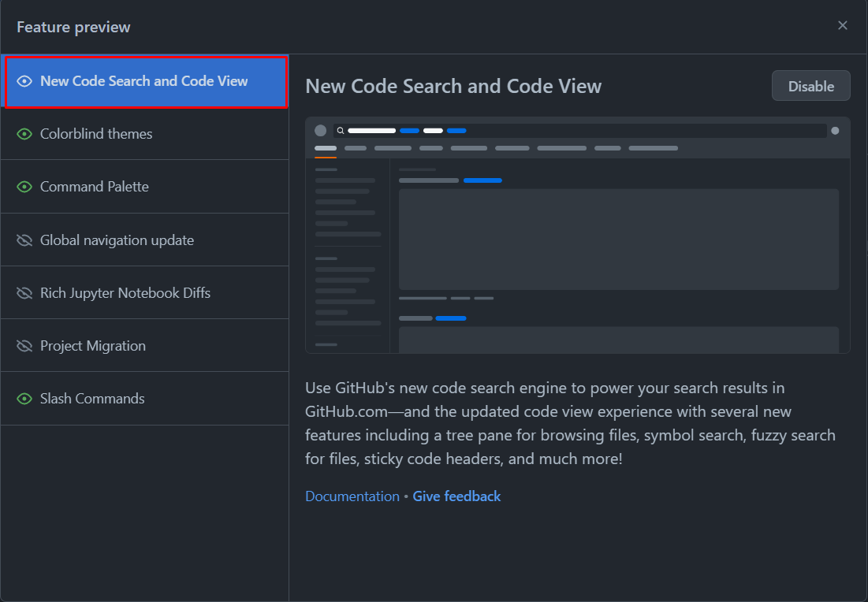Screen dimensions: 868x602
Task: Select the New Code Search and Code View item
Action: [x=146, y=81]
